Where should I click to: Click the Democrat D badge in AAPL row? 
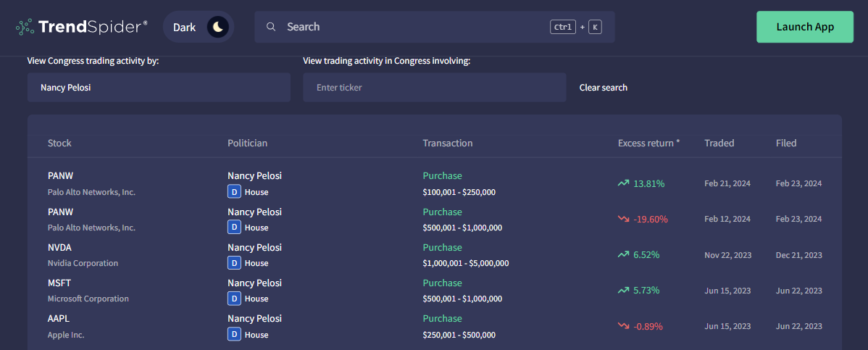pos(234,334)
